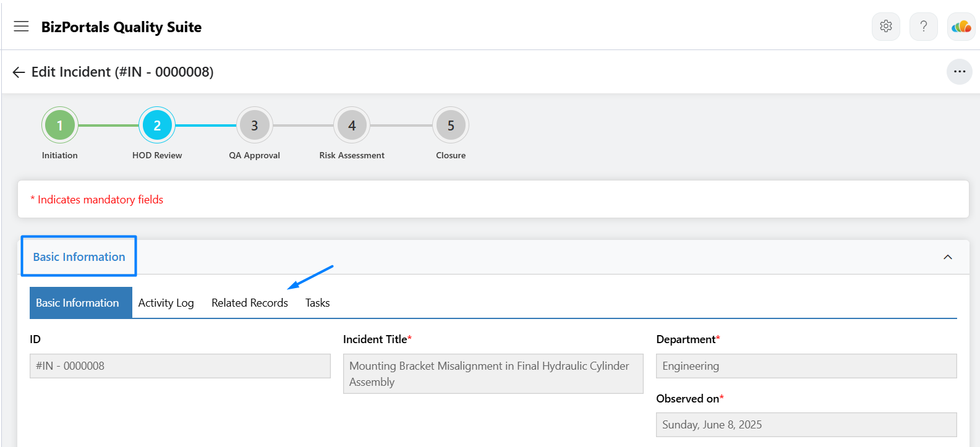Screen dimensions: 980x447
Task: Switch to the Activity Log tab
Action: point(166,303)
